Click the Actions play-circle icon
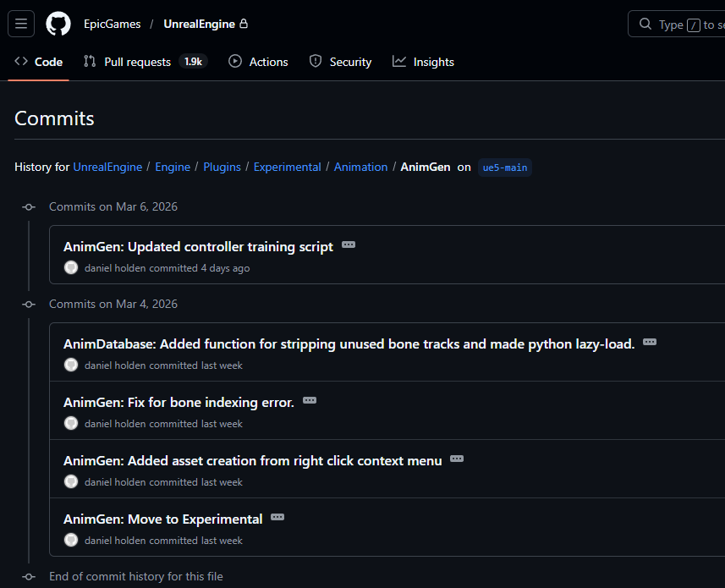The image size is (725, 588). click(235, 61)
